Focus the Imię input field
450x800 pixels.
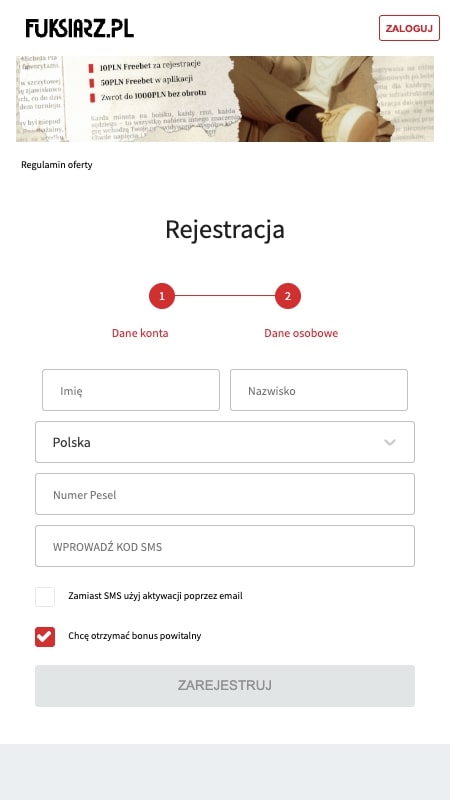tap(131, 390)
